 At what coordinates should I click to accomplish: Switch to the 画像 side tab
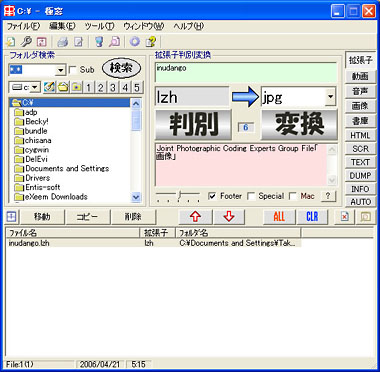pos(360,106)
